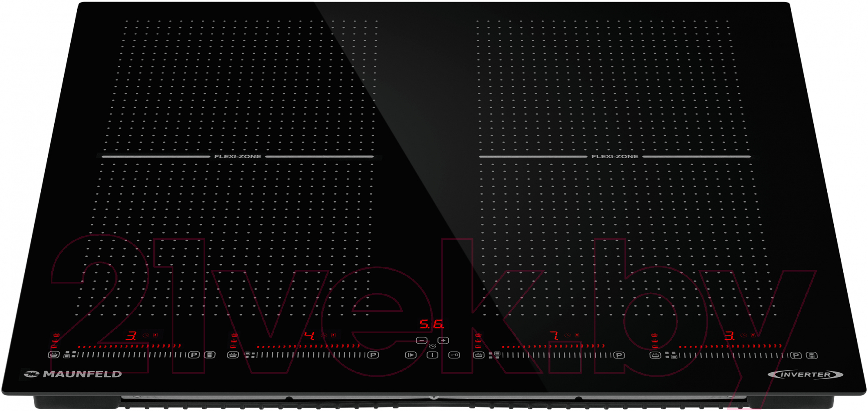Tap zone position indicator of leftmost zone

[69, 355]
